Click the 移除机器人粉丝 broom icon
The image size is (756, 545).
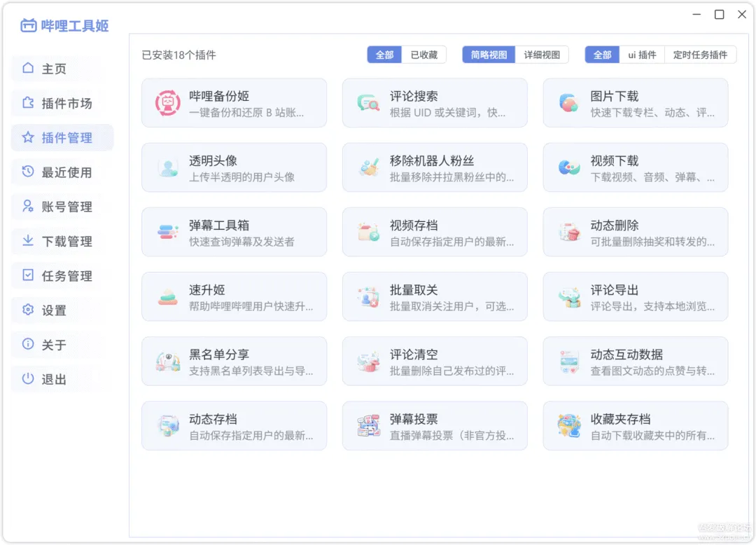(x=369, y=167)
